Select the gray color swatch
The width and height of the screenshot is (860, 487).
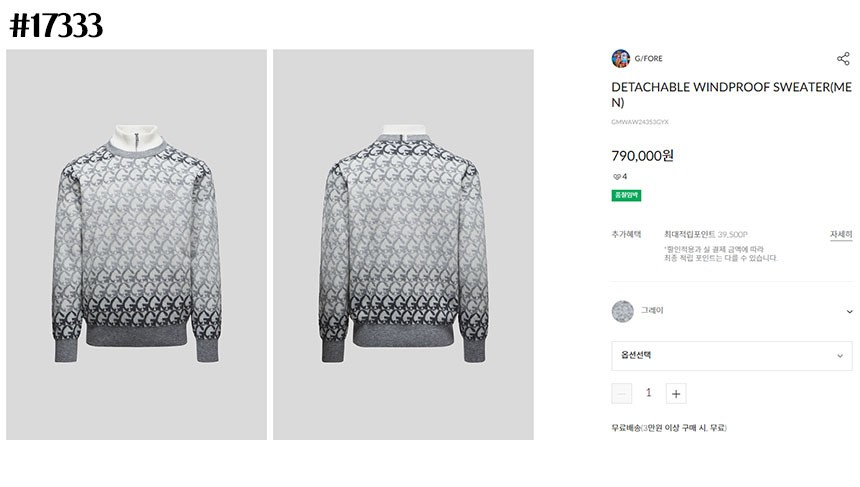623,311
